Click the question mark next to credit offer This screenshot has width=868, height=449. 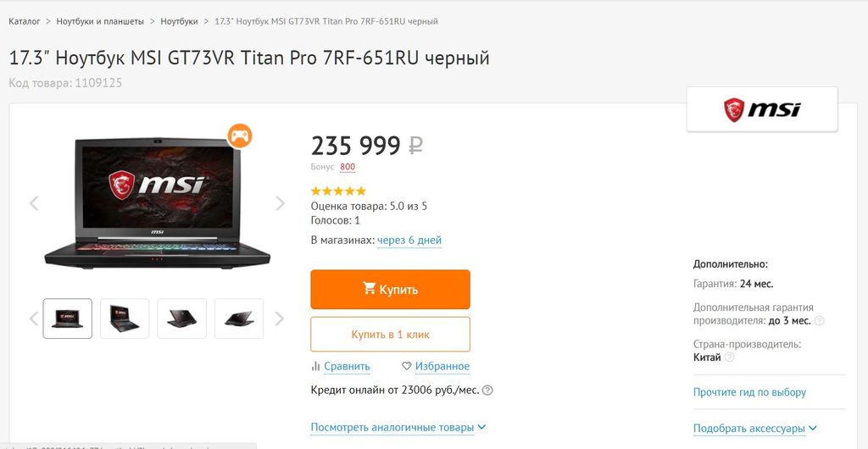[x=487, y=391]
